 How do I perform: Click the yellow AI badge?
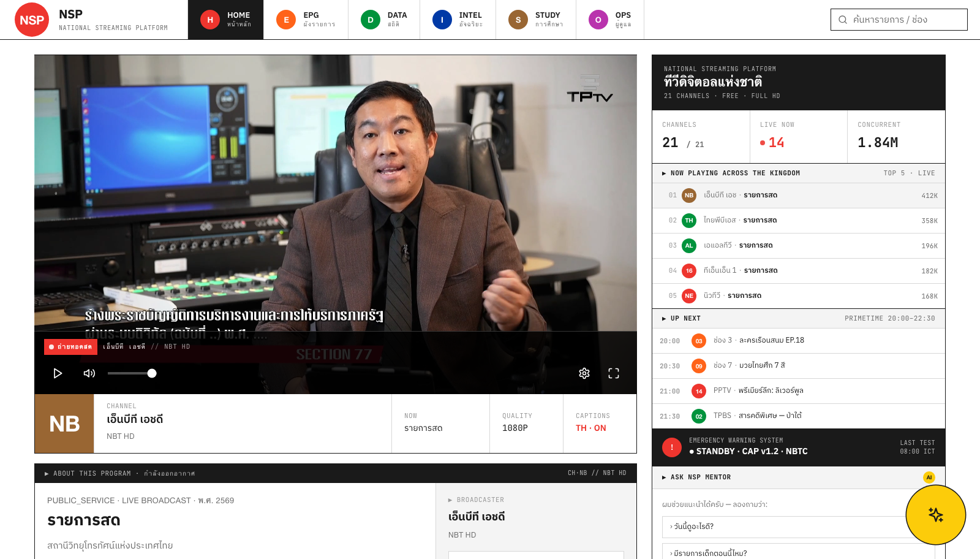pos(929,477)
